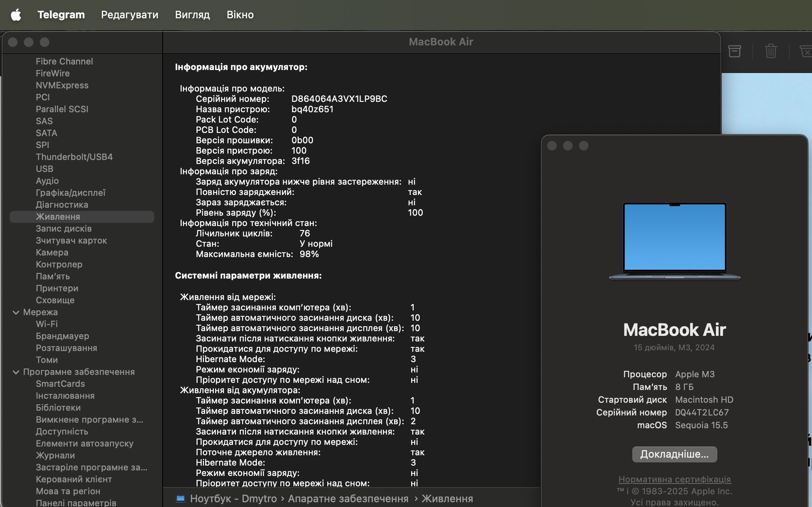The height and width of the screenshot is (507, 812).
Task: Select PCI in the sidebar
Action: pyautogui.click(x=43, y=97)
